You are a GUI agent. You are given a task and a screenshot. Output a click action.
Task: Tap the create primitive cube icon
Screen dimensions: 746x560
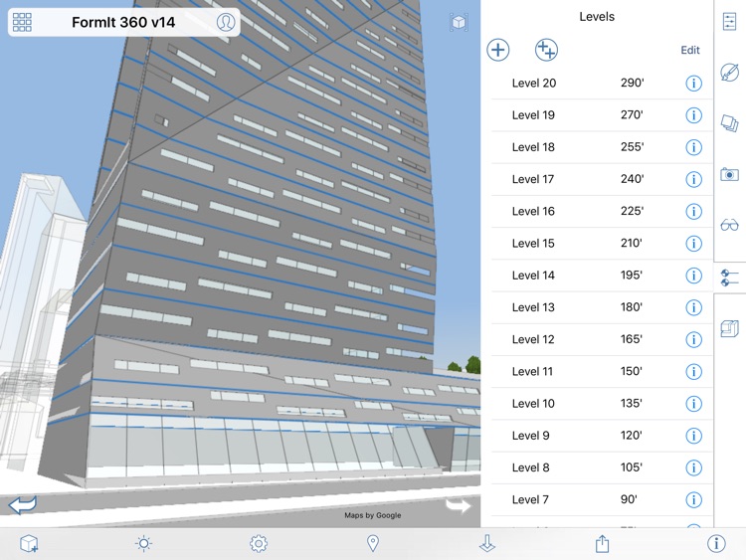29,543
